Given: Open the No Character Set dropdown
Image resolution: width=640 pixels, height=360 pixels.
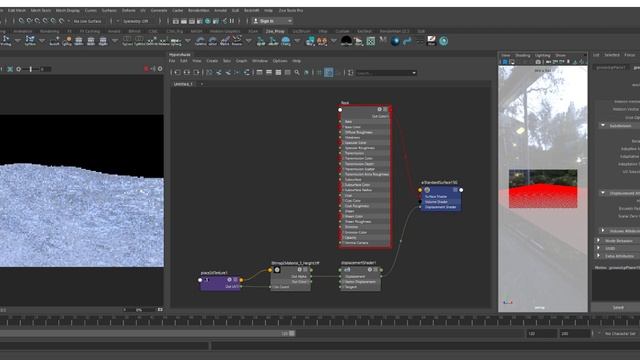Looking at the screenshot, I should (620, 333).
